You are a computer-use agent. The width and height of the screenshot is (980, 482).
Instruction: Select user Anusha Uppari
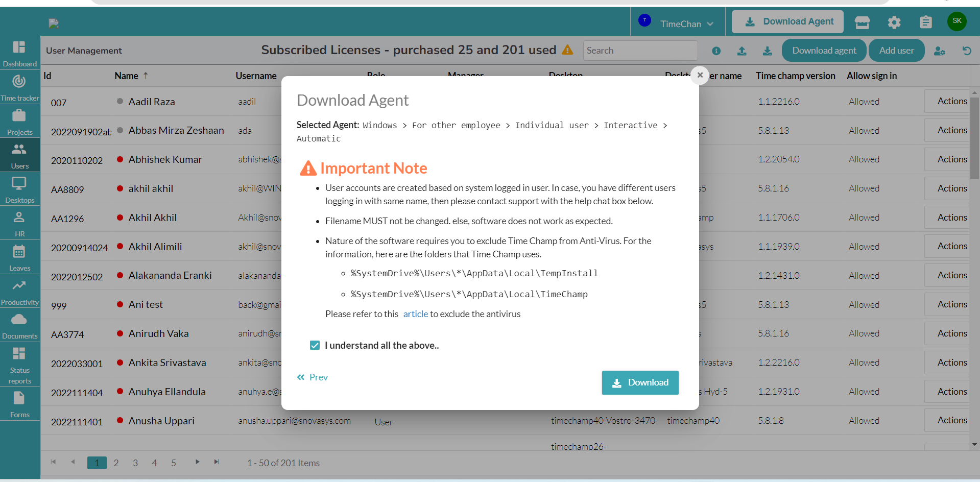[161, 421]
